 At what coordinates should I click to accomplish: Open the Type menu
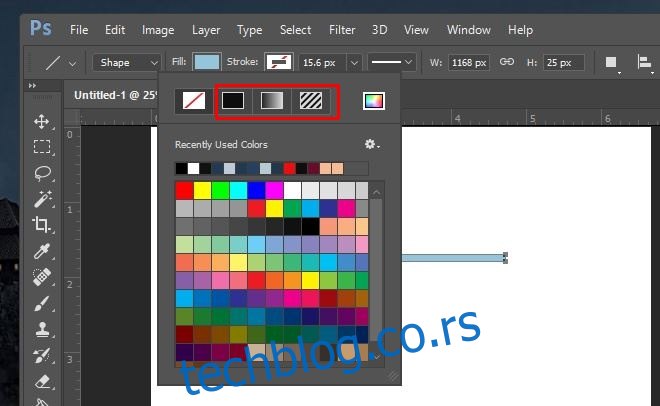point(250,30)
